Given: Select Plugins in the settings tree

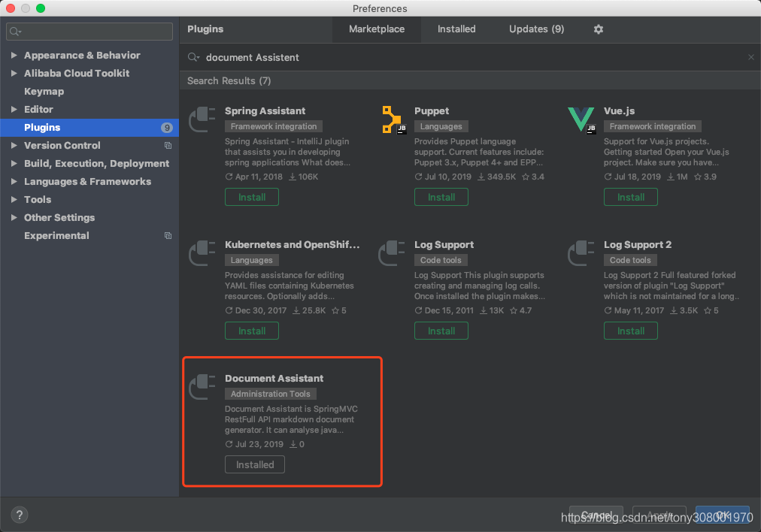Looking at the screenshot, I should pos(89,128).
